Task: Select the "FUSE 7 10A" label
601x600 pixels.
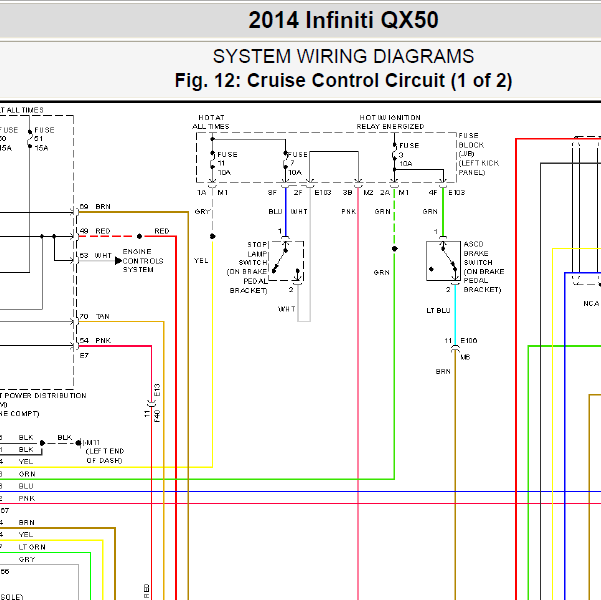Action: pyautogui.click(x=297, y=164)
